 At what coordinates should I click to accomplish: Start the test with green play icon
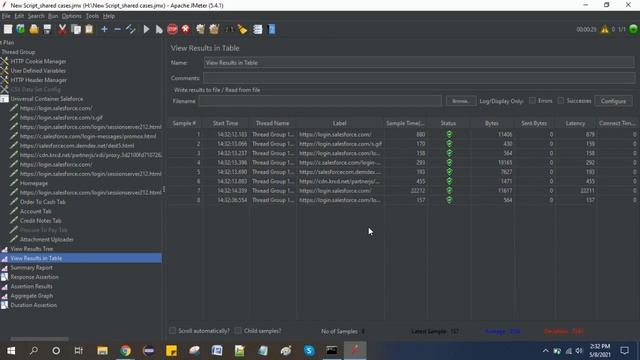coord(146,29)
